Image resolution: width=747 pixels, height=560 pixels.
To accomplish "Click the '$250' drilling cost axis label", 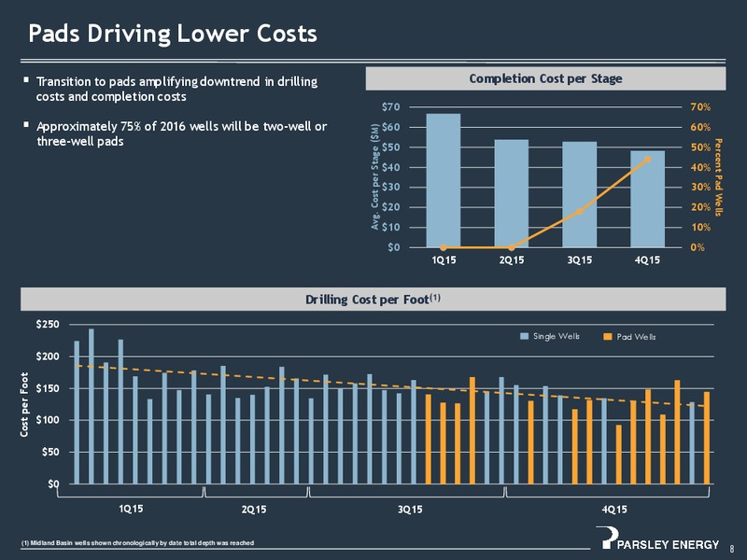I will click(x=48, y=324).
